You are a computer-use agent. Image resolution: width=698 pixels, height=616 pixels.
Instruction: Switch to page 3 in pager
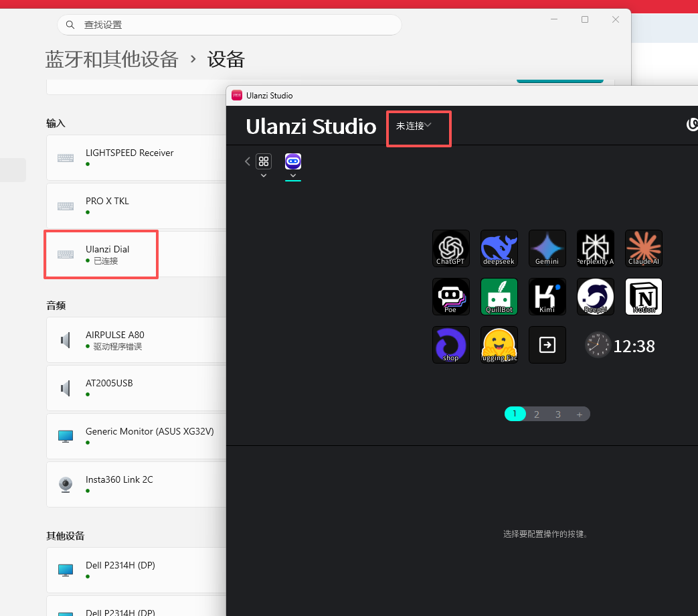(x=557, y=414)
